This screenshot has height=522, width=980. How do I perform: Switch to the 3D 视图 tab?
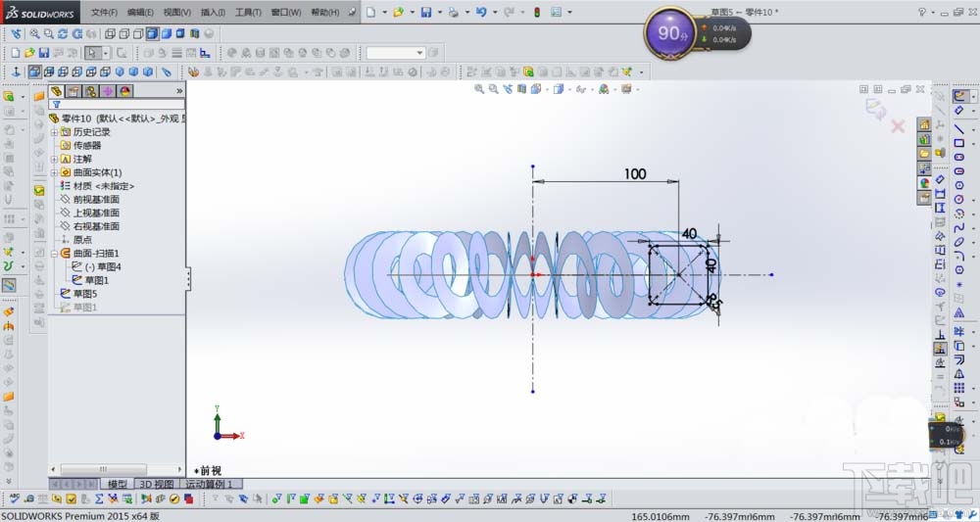[x=156, y=484]
